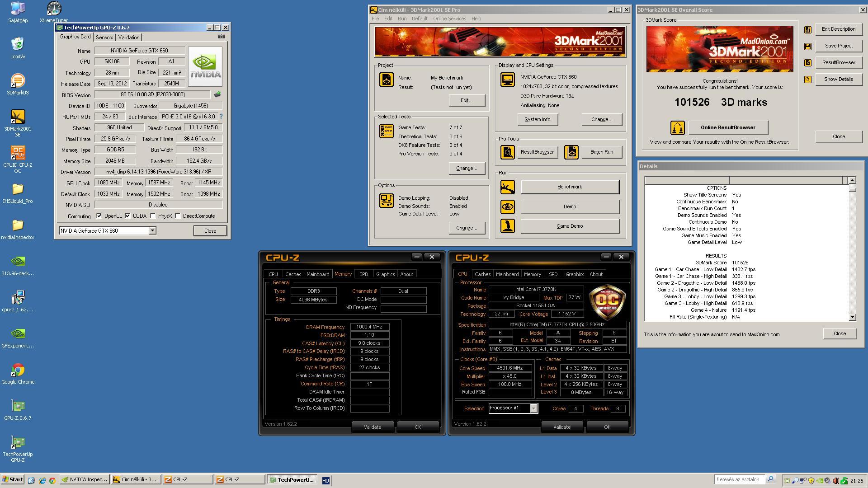
Task: Click the Chrome quick launch icon on taskbar
Action: click(x=52, y=480)
